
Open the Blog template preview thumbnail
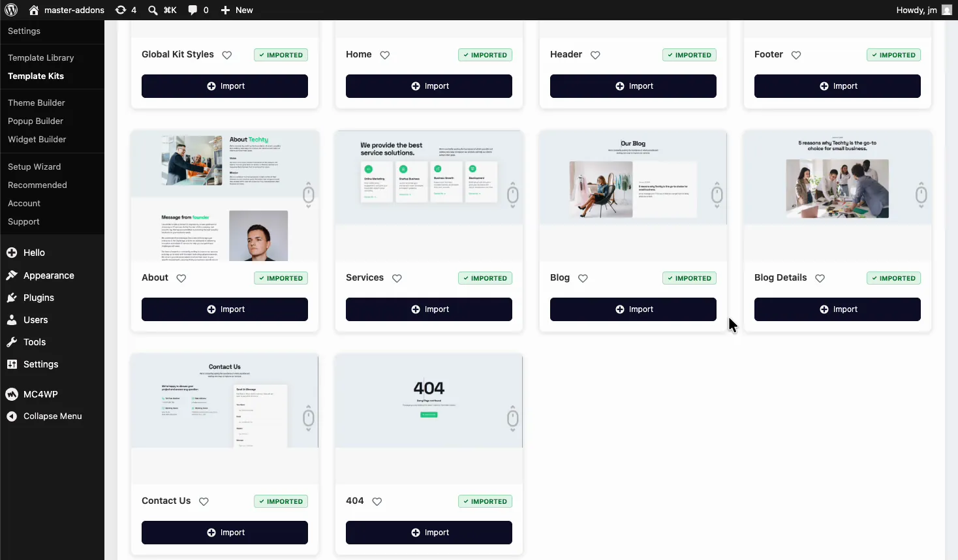pos(633,196)
